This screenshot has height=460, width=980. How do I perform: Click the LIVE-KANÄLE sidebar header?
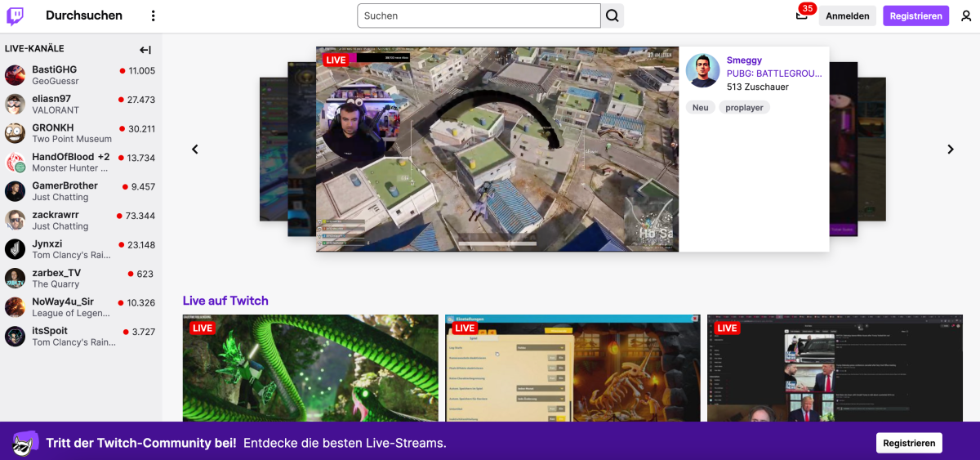(x=34, y=49)
